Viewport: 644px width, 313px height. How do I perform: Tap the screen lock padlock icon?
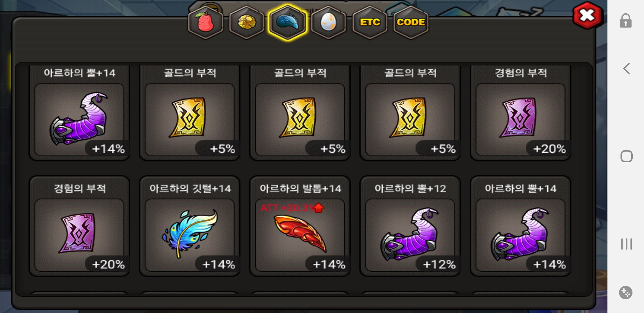click(626, 21)
